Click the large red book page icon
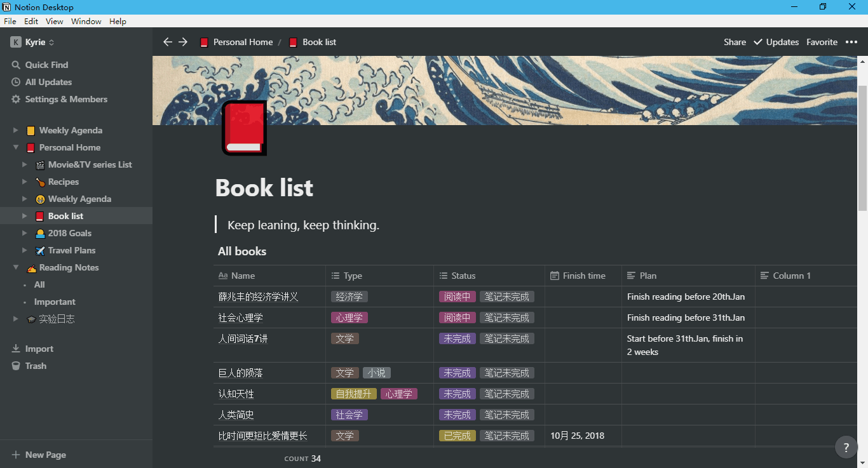Image resolution: width=868 pixels, height=468 pixels. click(244, 129)
